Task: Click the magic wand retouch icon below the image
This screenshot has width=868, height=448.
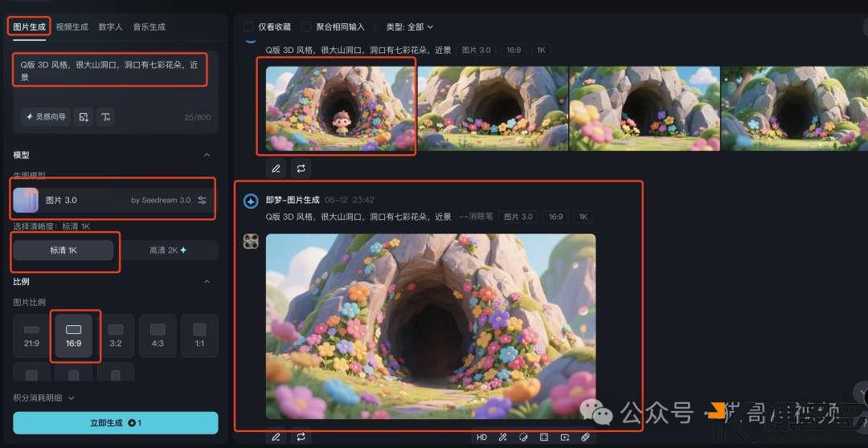Action: point(502,438)
